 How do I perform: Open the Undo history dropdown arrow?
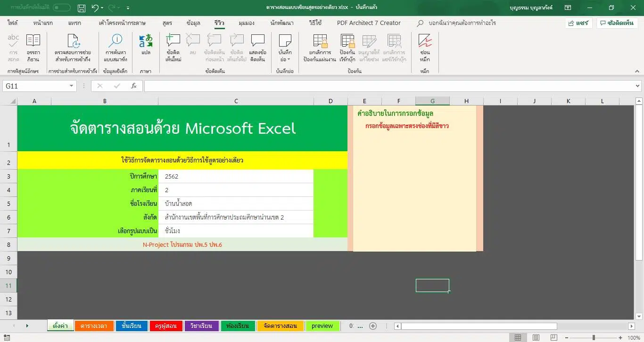coord(102,8)
